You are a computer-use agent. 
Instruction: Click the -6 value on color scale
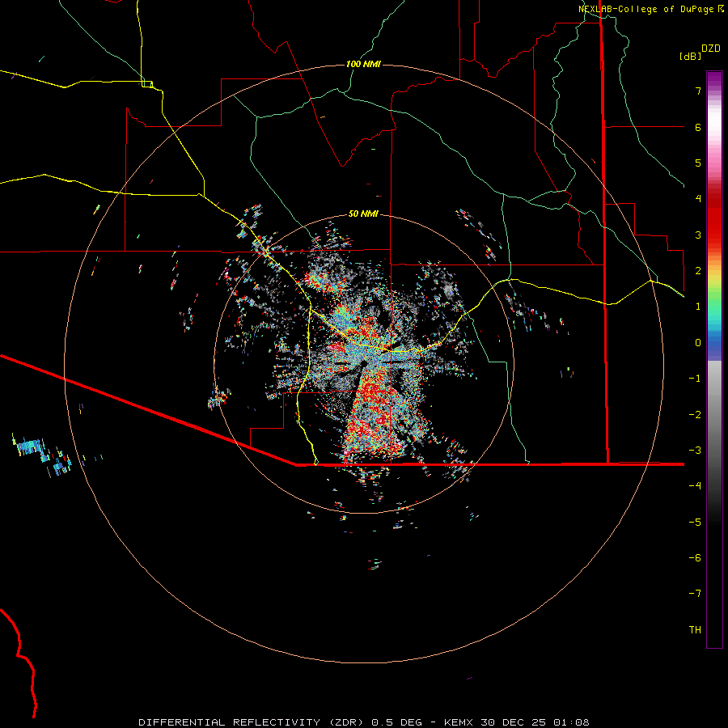[695, 558]
